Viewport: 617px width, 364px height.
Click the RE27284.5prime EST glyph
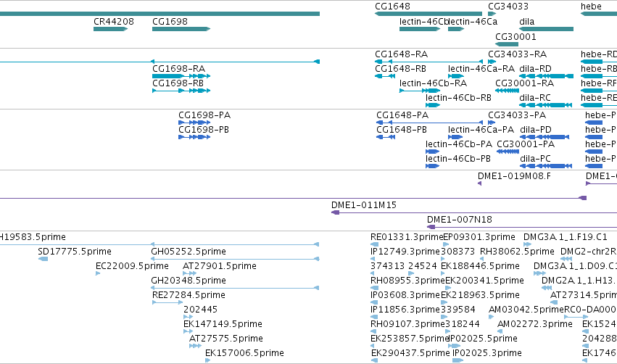(167, 302)
